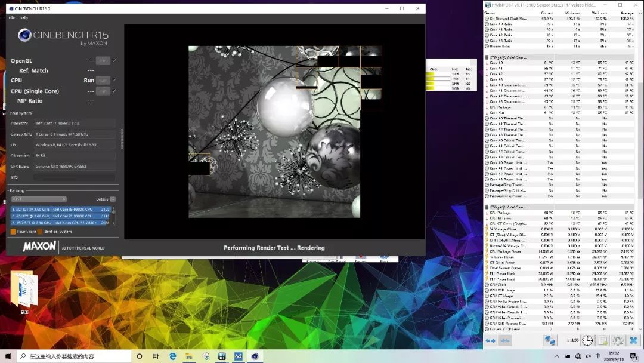Launch Microsoft Edge from taskbar
644x363 pixels.
pos(172,356)
